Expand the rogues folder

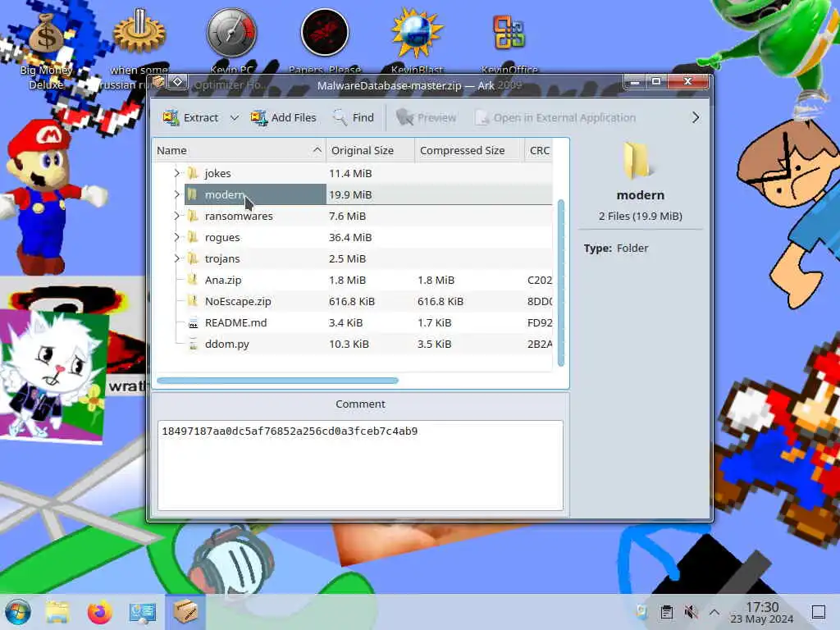(x=176, y=237)
